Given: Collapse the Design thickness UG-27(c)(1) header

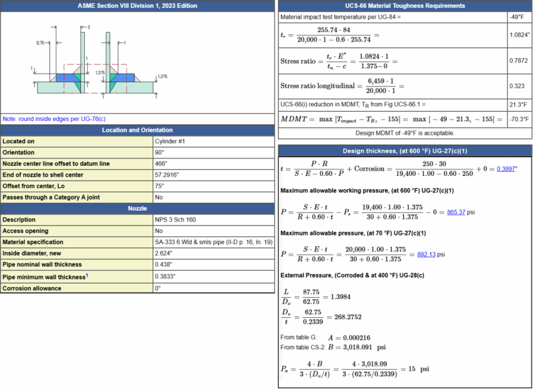Looking at the screenshot, I should 404,151.
